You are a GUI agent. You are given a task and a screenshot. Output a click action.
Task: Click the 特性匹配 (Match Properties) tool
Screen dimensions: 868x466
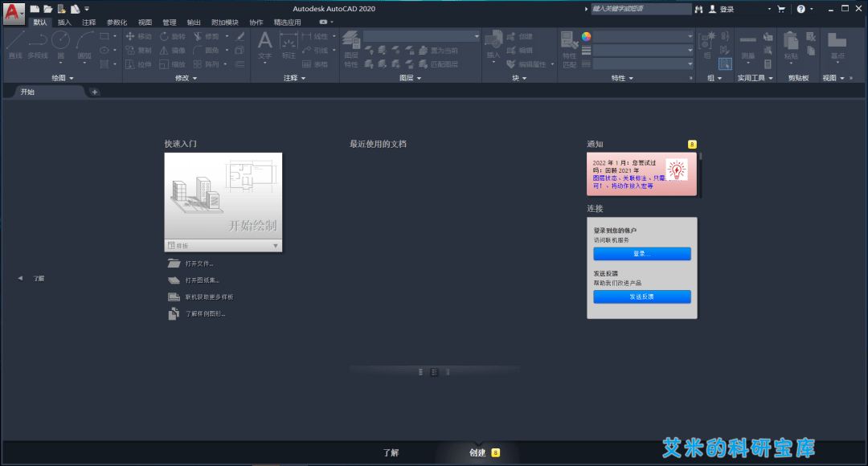point(570,49)
